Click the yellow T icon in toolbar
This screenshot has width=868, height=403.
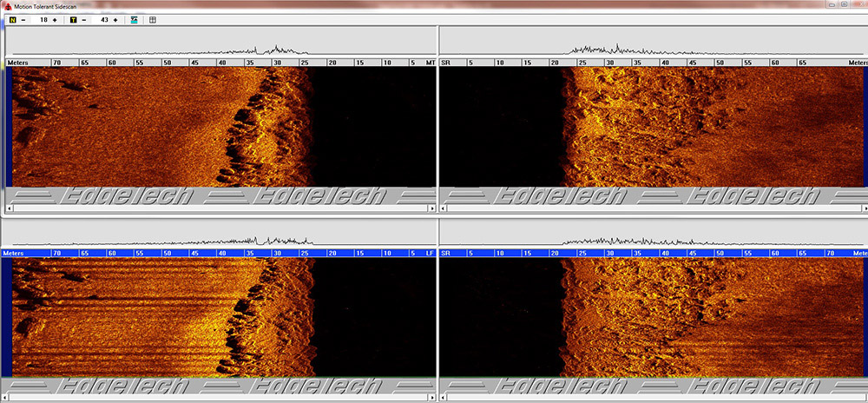point(73,20)
